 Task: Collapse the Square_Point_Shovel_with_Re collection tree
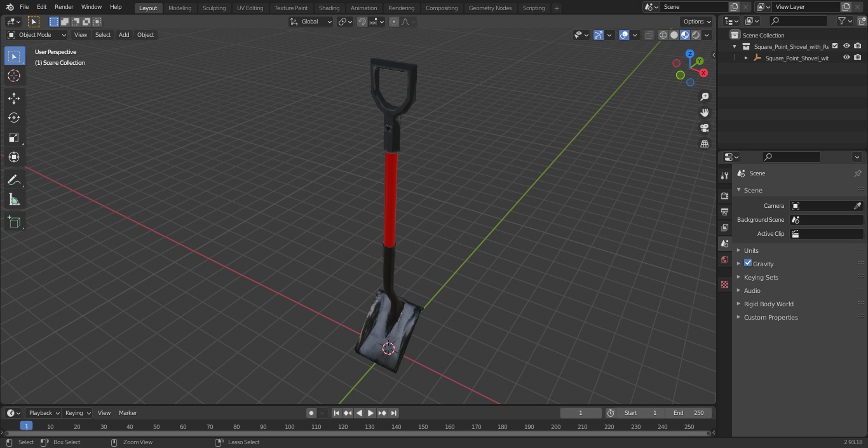735,46
